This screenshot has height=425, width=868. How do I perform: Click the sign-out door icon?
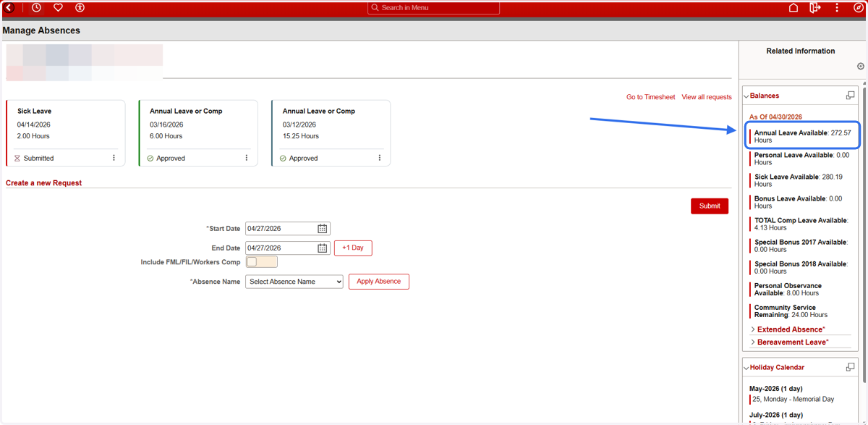pos(815,8)
